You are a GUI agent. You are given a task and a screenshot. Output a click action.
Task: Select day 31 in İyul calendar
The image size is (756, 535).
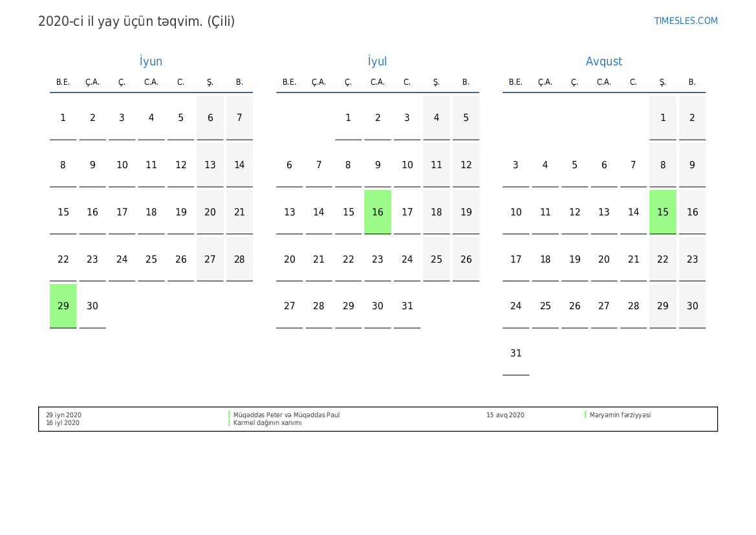(x=407, y=306)
